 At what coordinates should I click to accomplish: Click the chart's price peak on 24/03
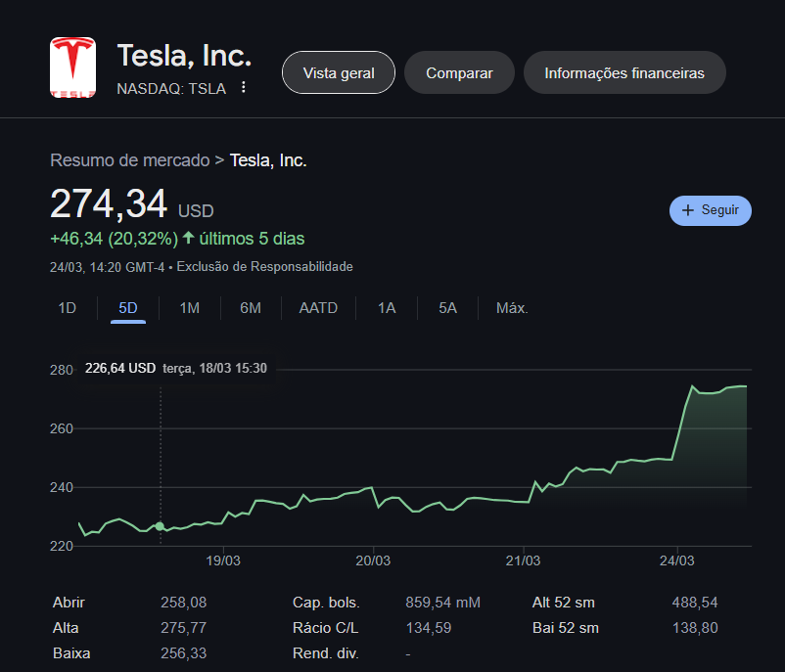coord(692,385)
